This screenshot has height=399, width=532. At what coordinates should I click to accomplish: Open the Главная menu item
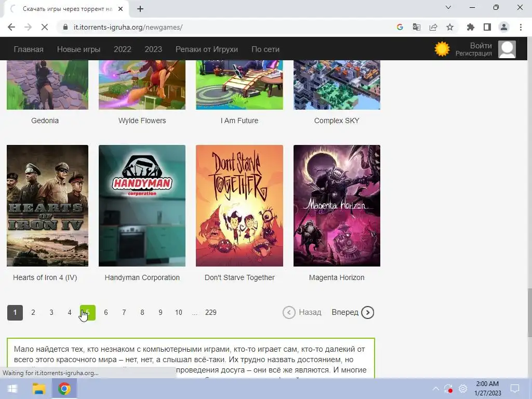pyautogui.click(x=29, y=49)
